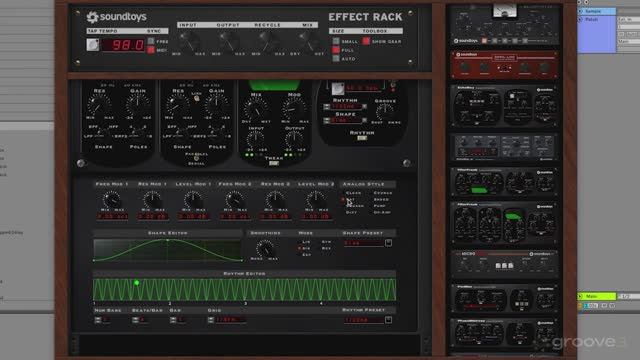Click the Num Bars stepper
640x360 pixels.
[98, 320]
